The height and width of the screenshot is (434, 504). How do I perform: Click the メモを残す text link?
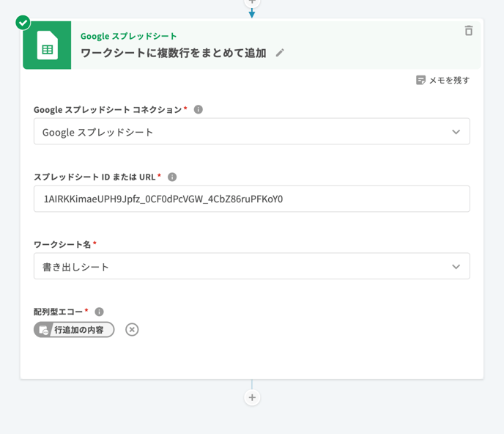tap(449, 80)
